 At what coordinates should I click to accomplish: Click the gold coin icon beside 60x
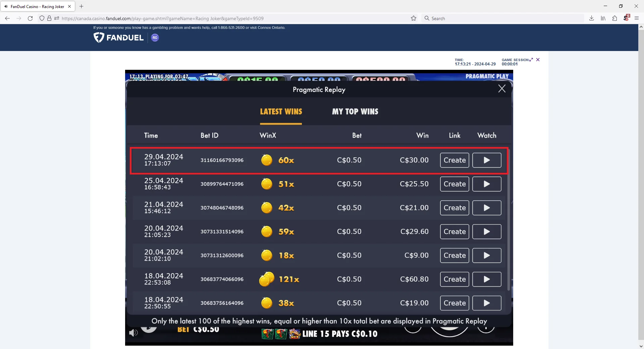click(267, 160)
